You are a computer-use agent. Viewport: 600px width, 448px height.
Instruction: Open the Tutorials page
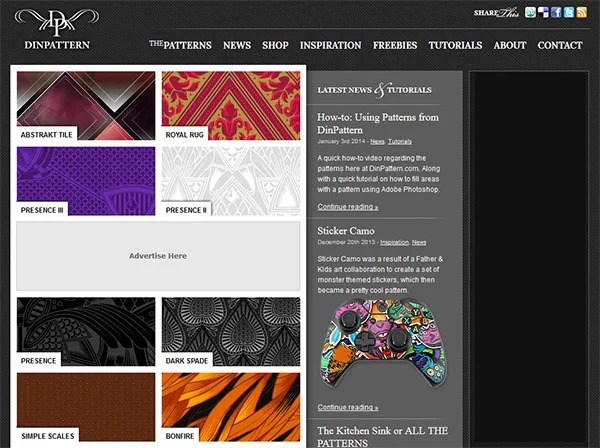(455, 45)
